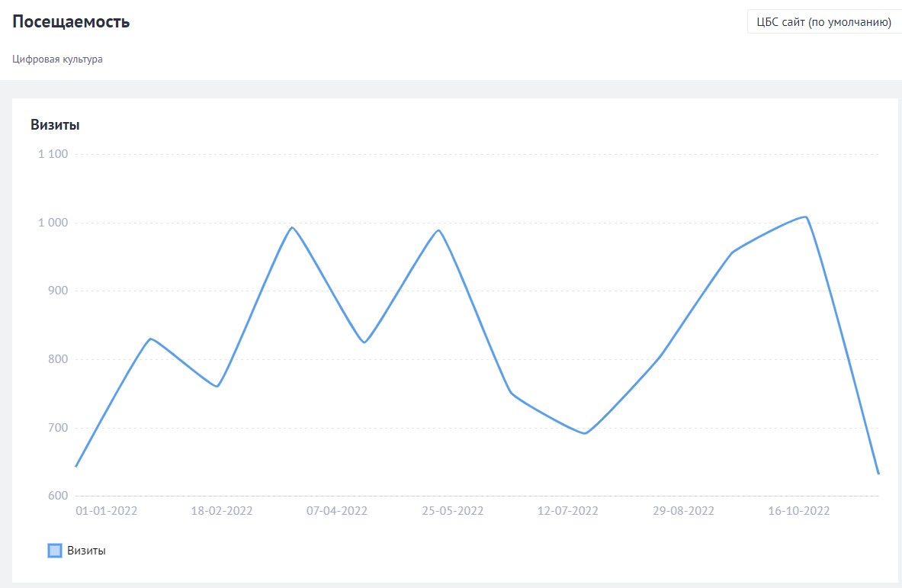Image resolution: width=902 pixels, height=588 pixels.
Task: Toggle the Визиты legend color swatch
Action: tap(55, 551)
